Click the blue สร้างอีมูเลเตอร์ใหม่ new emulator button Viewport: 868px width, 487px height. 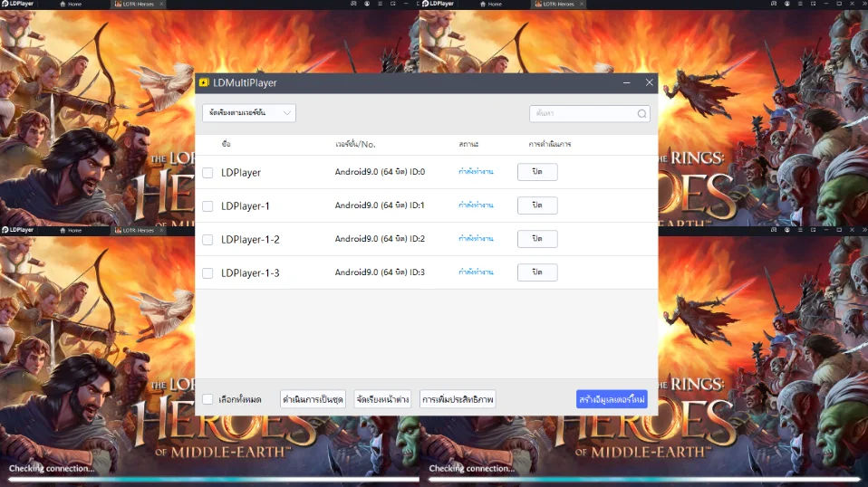tap(612, 399)
